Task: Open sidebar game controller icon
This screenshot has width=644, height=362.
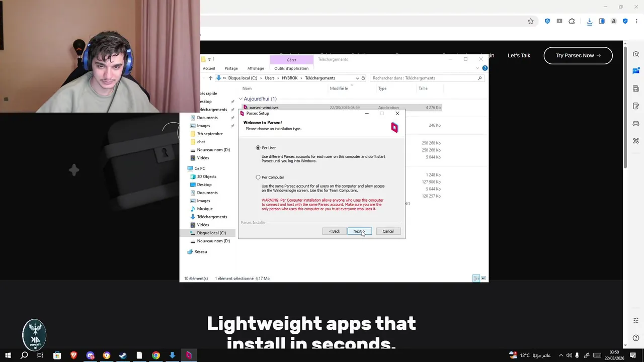Action: 636,123
